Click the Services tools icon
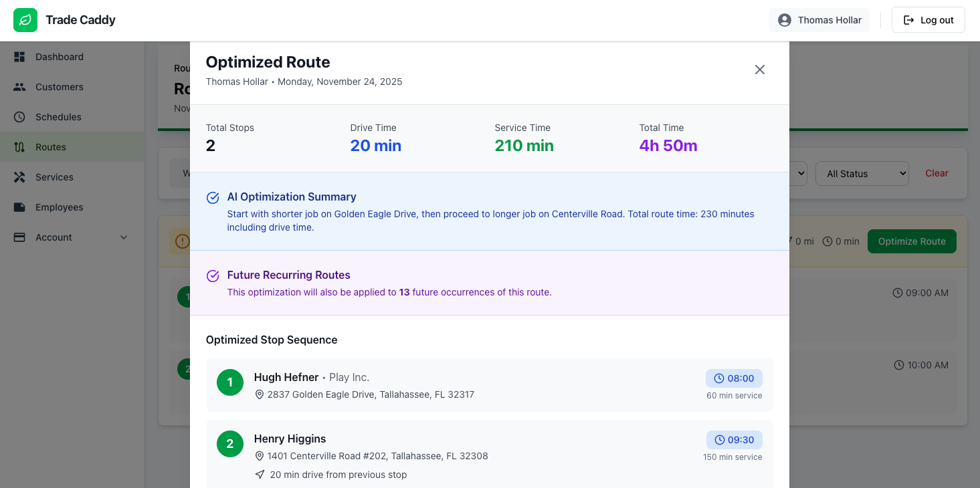980x488 pixels. [19, 177]
